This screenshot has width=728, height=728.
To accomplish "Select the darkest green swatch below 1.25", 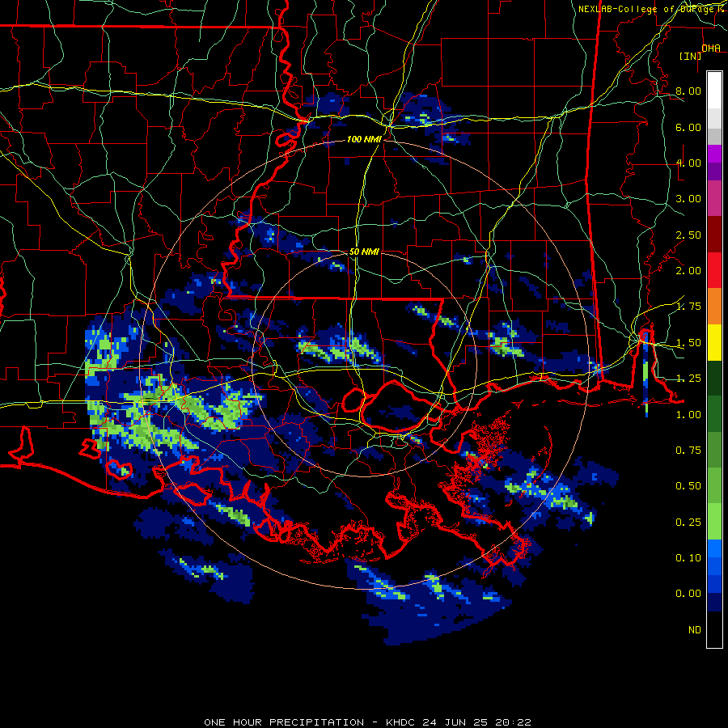I will 714,378.
